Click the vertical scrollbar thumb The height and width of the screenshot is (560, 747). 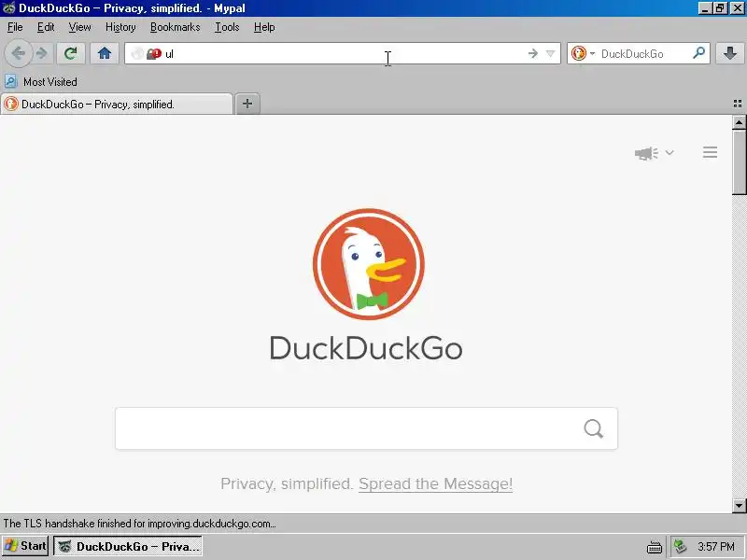pos(739,161)
